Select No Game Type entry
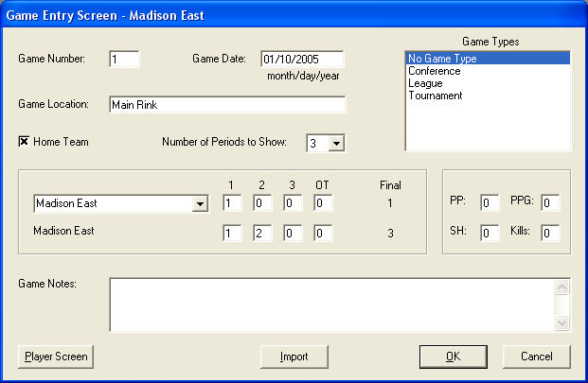Viewport: 588px width, 383px height. click(441, 59)
